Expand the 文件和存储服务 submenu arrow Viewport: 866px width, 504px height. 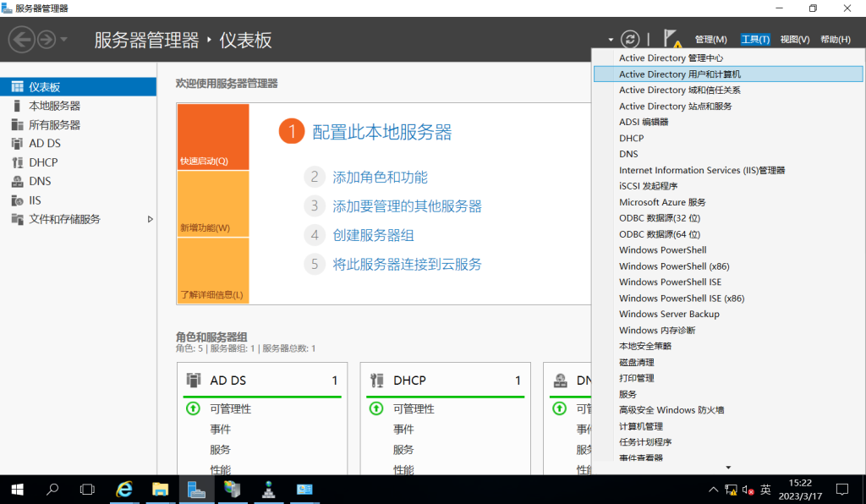(150, 219)
